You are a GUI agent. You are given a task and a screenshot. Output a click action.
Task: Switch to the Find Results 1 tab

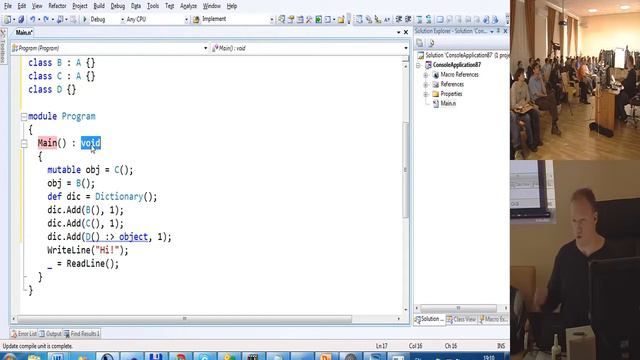(x=82, y=334)
